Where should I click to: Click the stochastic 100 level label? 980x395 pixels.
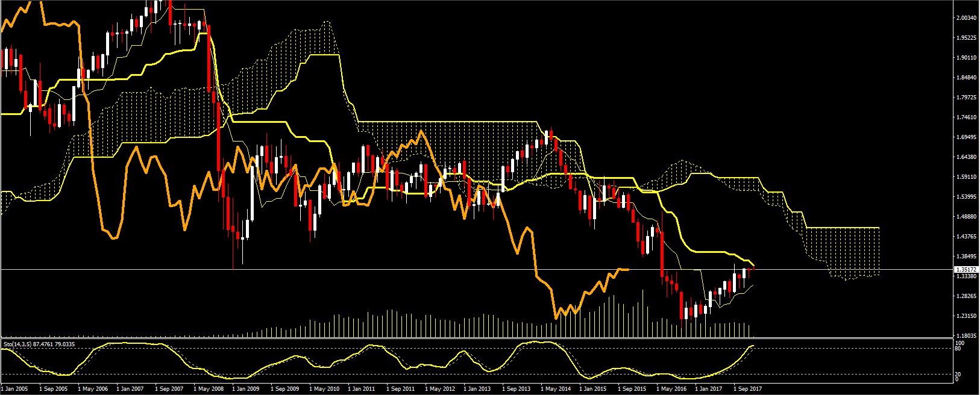960,343
